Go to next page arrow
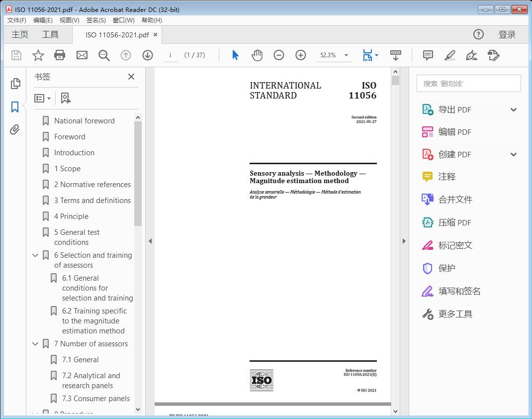 (148, 55)
